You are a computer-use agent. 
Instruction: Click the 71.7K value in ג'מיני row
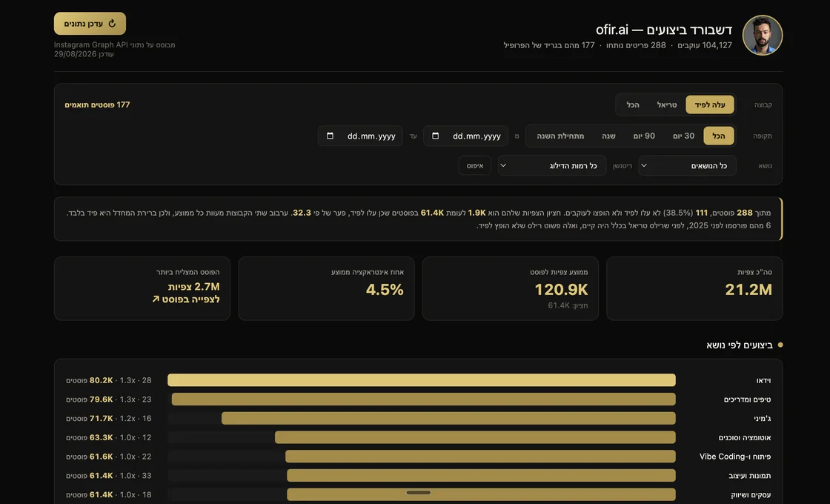tap(101, 418)
